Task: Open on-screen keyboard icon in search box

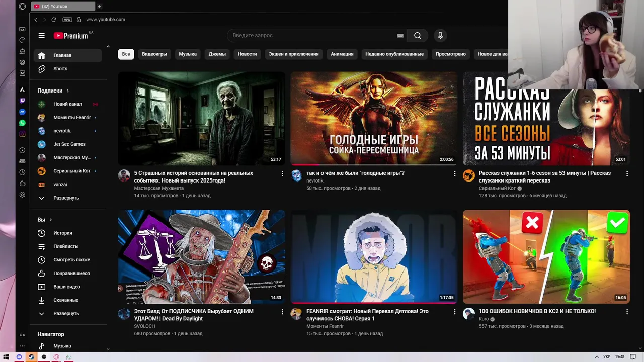Action: tap(400, 36)
